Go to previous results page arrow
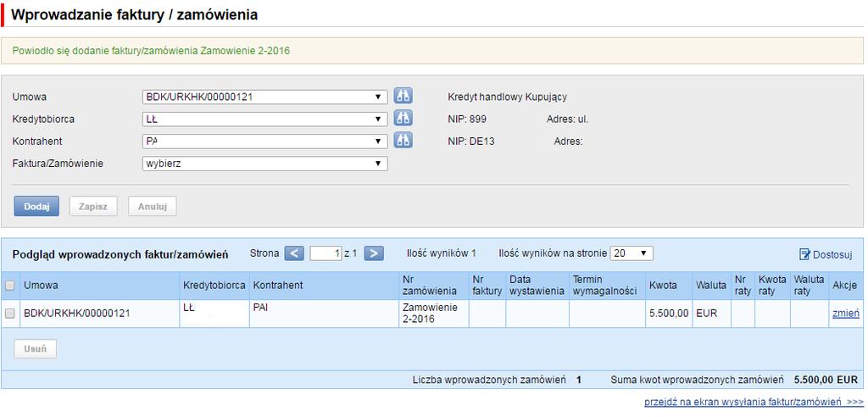The image size is (868, 417). (294, 253)
